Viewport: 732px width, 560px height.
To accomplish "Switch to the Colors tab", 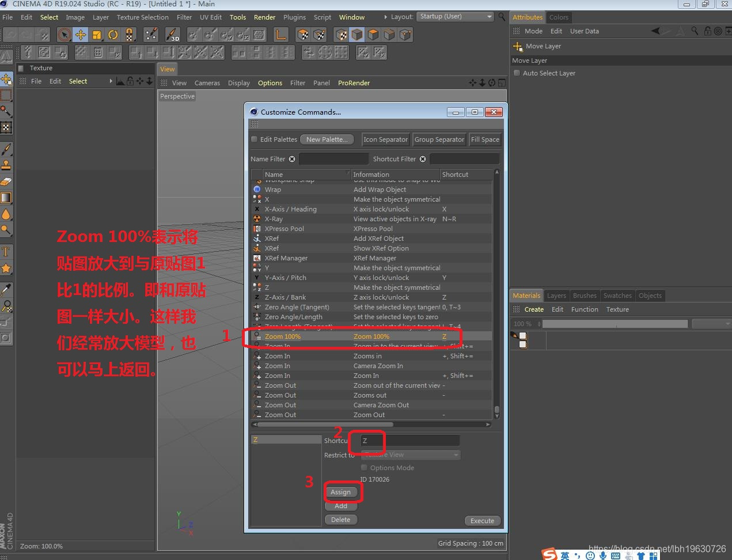I will [x=559, y=17].
